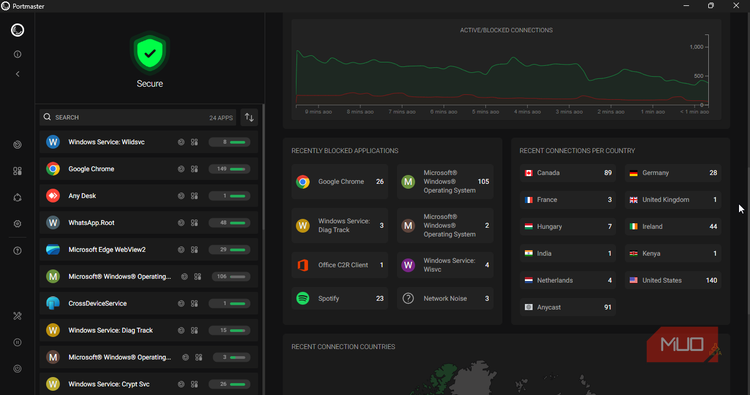Screen dimensions: 750x395
Task: Open the sort order button beside search
Action: coord(249,117)
